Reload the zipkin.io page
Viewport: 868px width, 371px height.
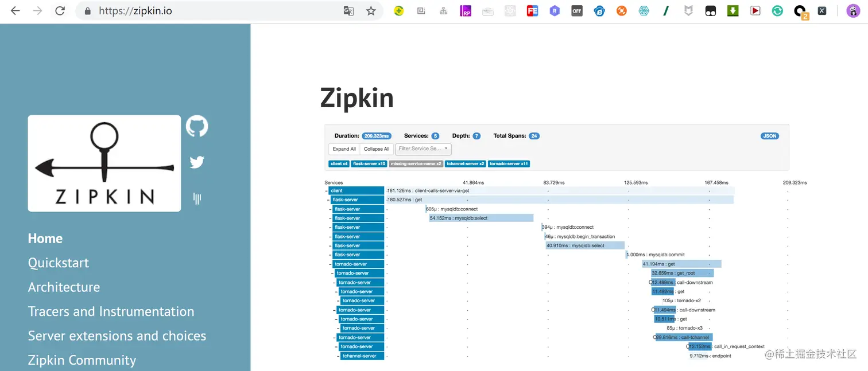point(60,11)
